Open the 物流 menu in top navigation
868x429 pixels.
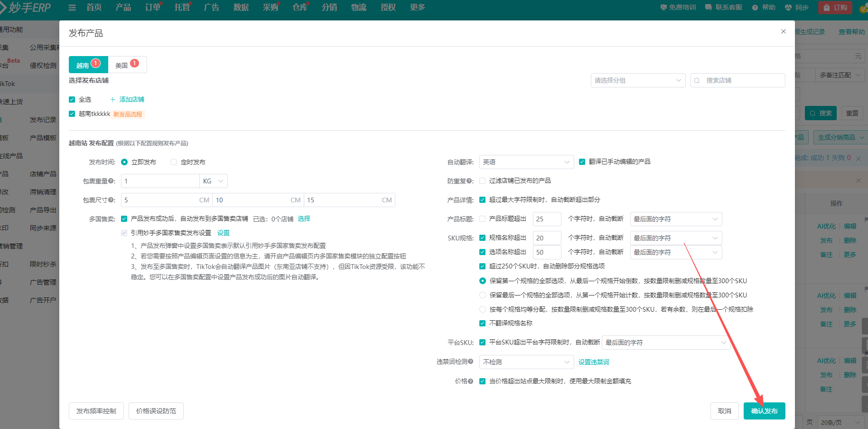coord(359,7)
